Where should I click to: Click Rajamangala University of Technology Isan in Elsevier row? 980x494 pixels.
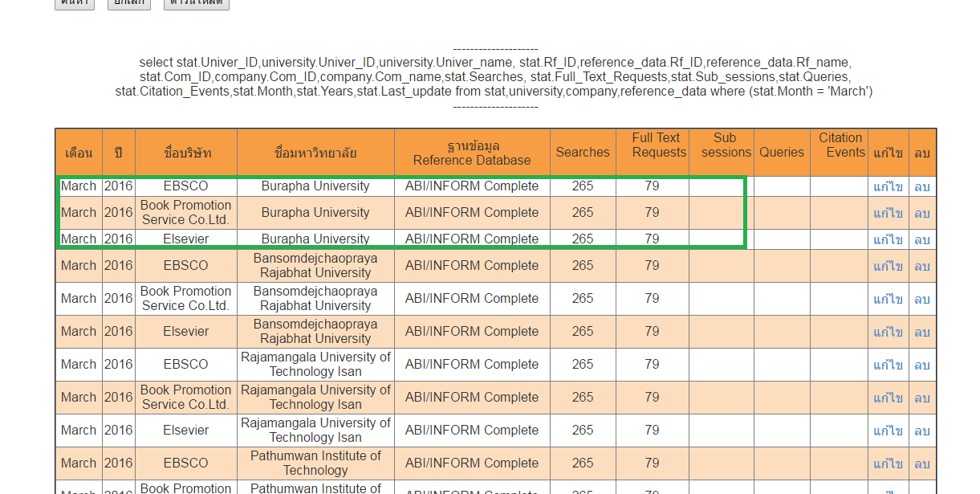point(315,431)
